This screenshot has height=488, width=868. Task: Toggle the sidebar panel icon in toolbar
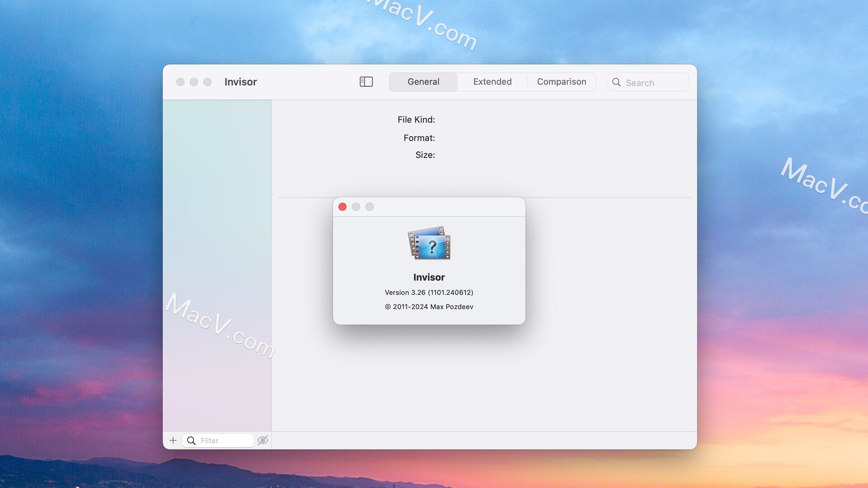coord(366,82)
